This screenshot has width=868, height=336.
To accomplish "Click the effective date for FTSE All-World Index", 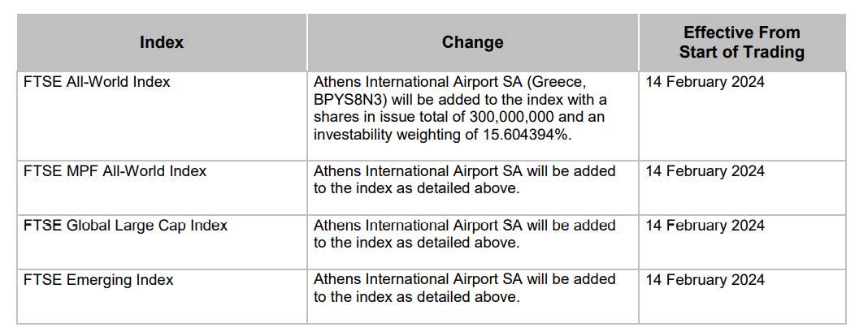I will pos(705,82).
